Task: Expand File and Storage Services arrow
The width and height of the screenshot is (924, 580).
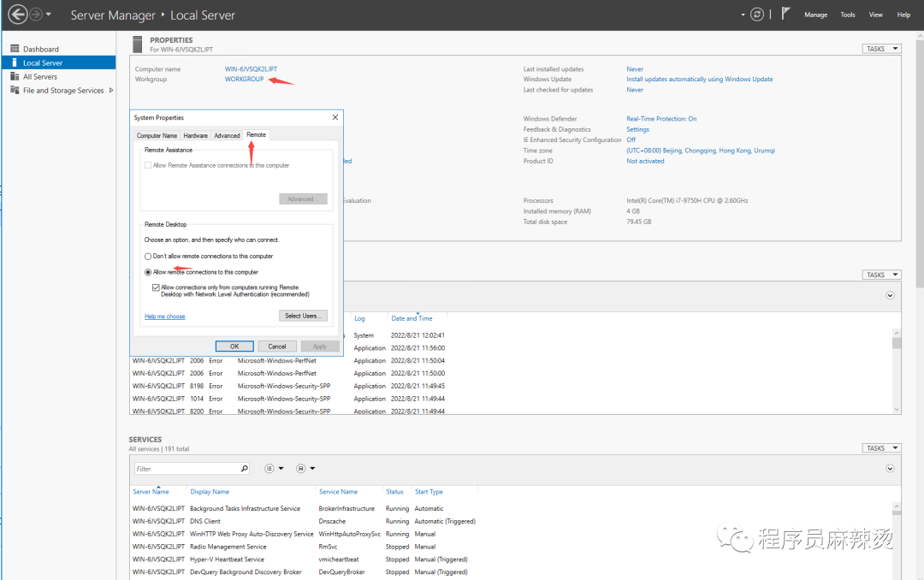Action: (110, 90)
